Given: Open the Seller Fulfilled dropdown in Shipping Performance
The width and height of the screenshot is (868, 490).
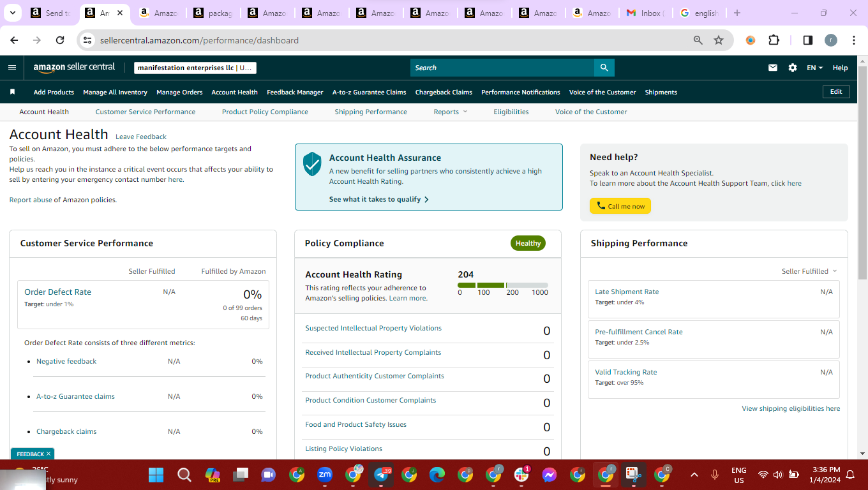Looking at the screenshot, I should point(809,271).
